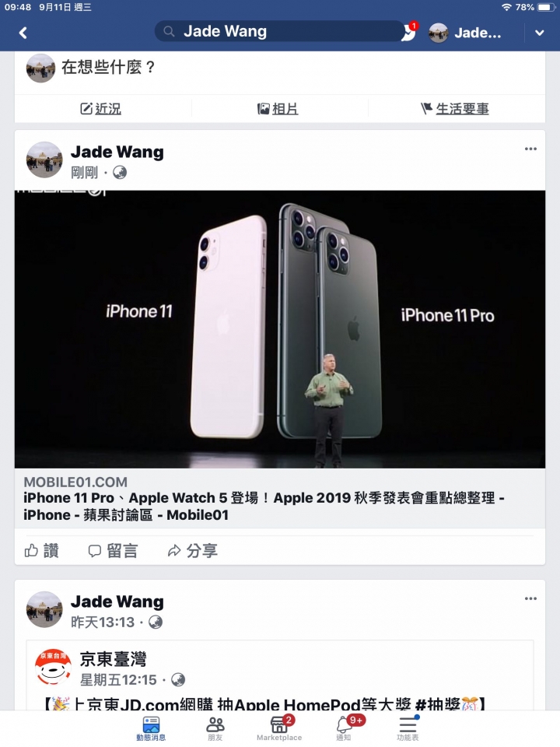
Task: Tap the 在想些什麼 composer prompt
Action: pyautogui.click(x=109, y=67)
